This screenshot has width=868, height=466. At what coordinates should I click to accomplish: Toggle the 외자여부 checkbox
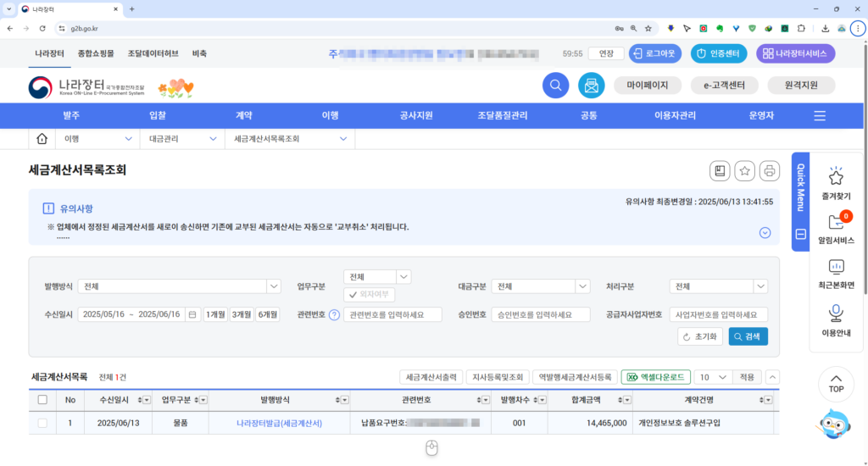pos(370,295)
